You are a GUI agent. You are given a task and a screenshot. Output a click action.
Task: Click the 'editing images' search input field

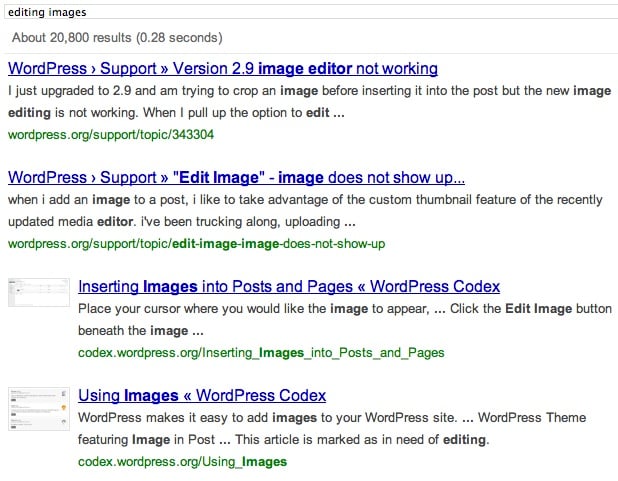(x=300, y=12)
